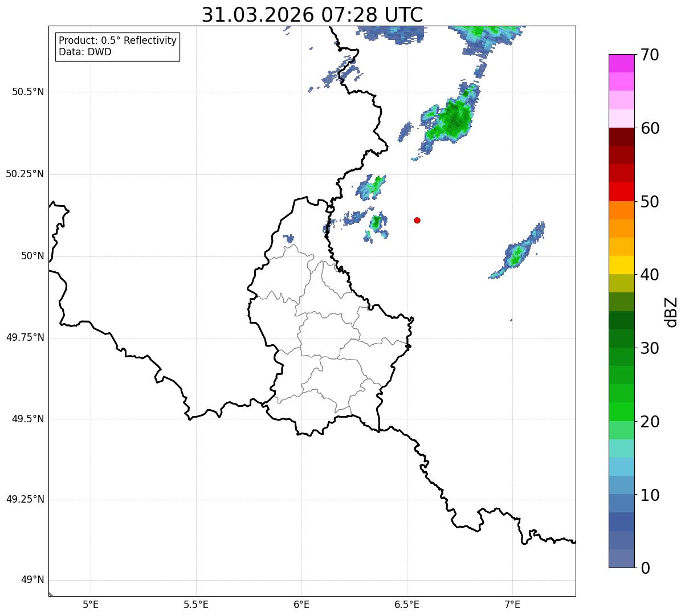This screenshot has width=685, height=616.
Task: Click the bright red colorbar swatch near 50
Action: click(x=622, y=191)
